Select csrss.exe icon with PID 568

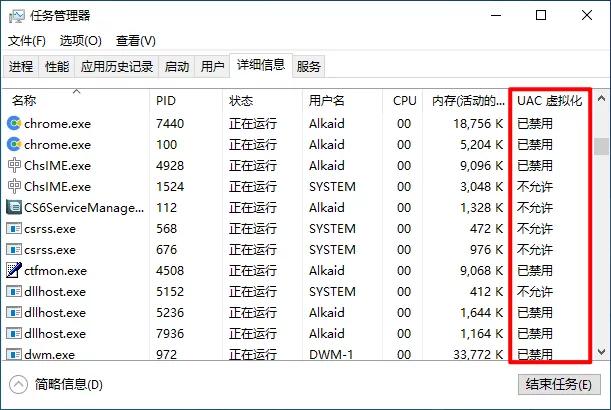tap(14, 228)
